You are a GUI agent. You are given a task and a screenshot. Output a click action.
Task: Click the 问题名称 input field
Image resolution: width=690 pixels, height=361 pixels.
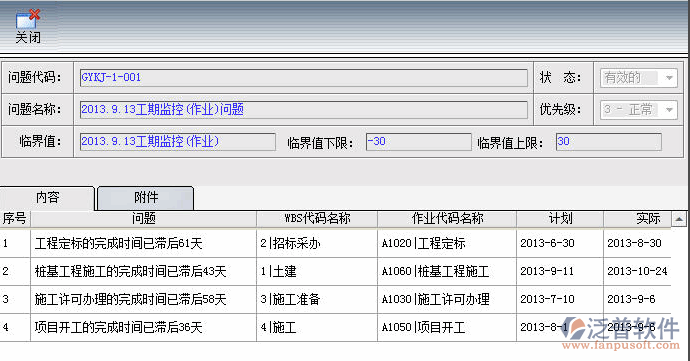click(x=304, y=110)
